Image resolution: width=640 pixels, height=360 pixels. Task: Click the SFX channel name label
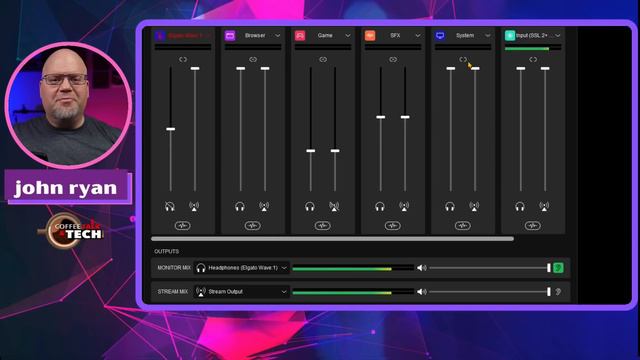(395, 36)
